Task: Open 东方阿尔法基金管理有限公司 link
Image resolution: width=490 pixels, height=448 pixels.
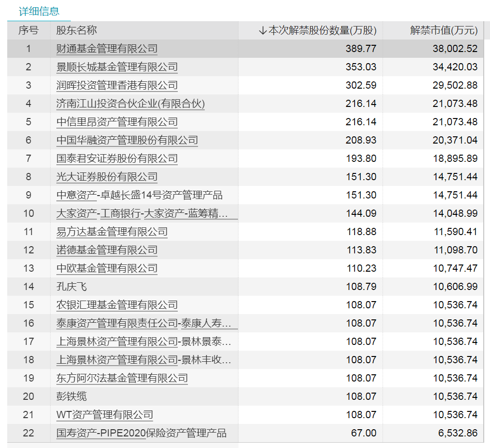Action: 122,378
